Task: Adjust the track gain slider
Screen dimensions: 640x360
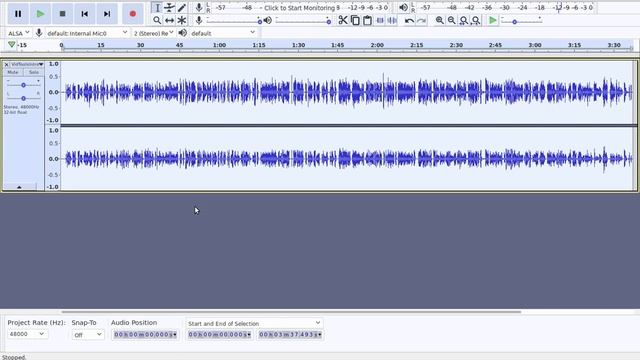Action: coord(23,85)
